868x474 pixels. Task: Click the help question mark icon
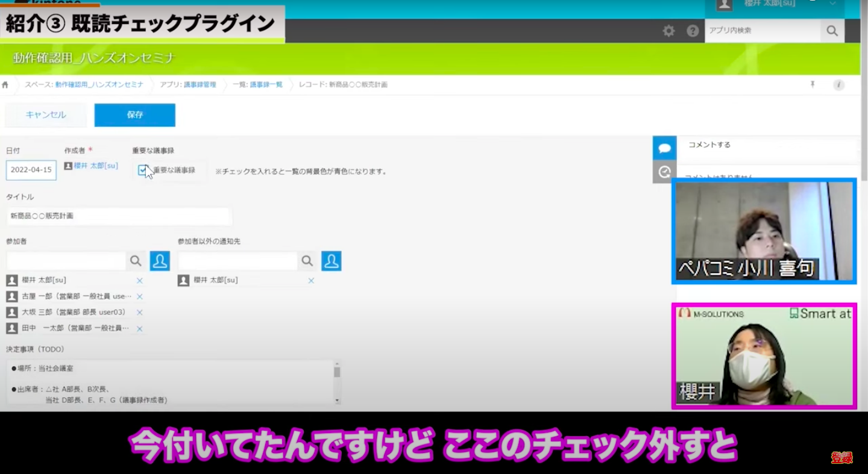(693, 31)
